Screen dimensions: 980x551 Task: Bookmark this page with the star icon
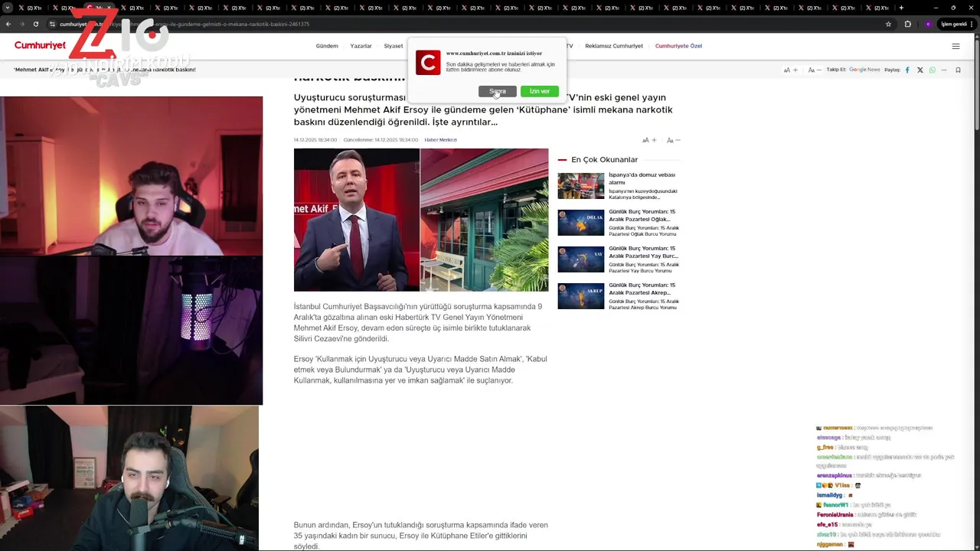pos(888,24)
